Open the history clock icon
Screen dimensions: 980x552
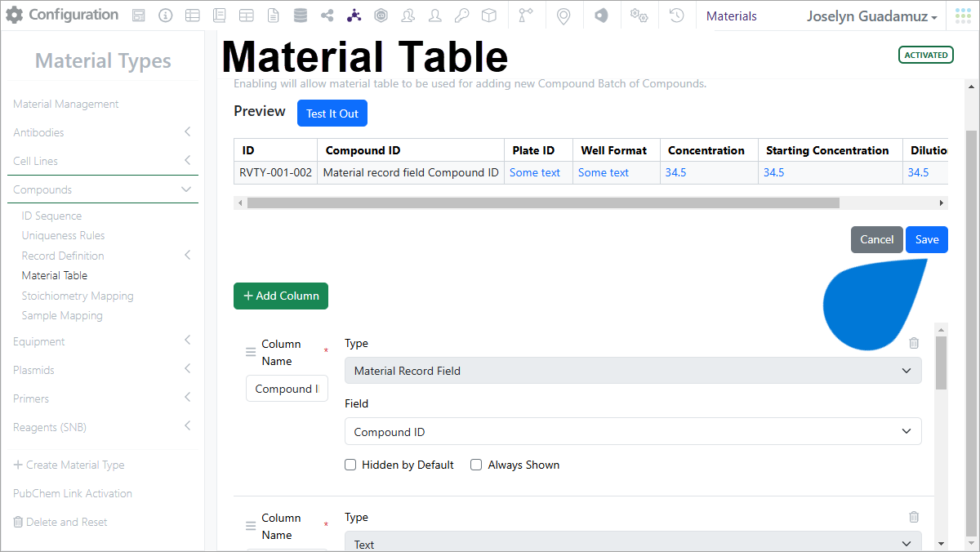(676, 16)
